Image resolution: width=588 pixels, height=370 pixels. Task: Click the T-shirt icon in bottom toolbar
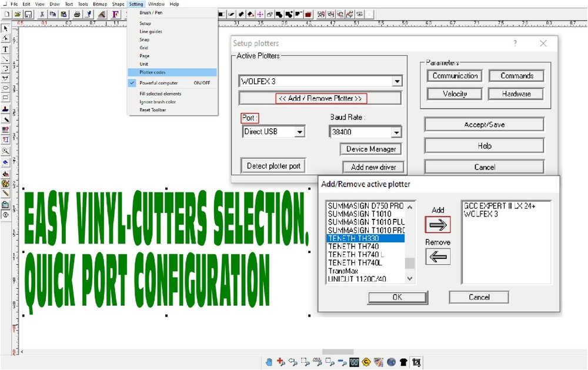point(402,362)
